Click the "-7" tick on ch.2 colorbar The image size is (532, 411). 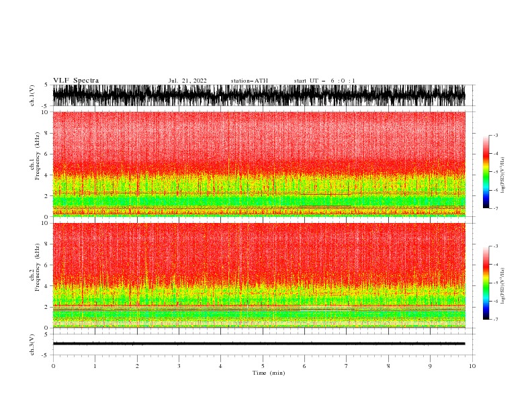pyautogui.click(x=496, y=319)
